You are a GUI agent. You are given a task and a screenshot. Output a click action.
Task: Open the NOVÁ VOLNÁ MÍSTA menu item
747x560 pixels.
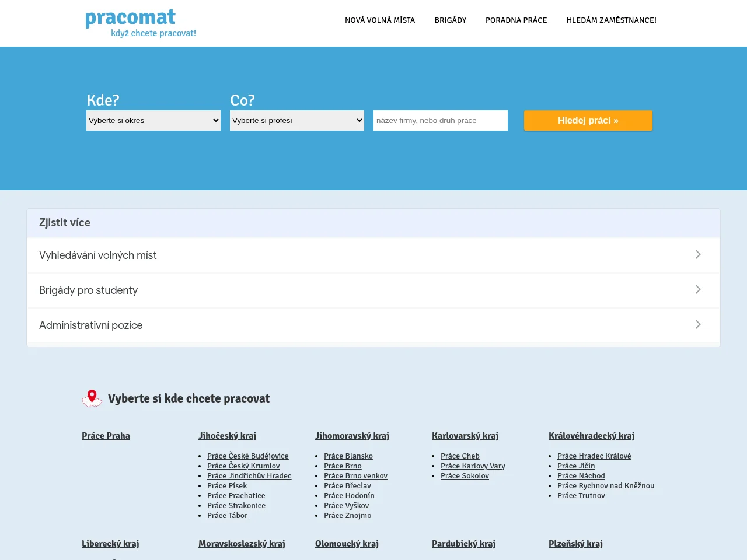380,20
